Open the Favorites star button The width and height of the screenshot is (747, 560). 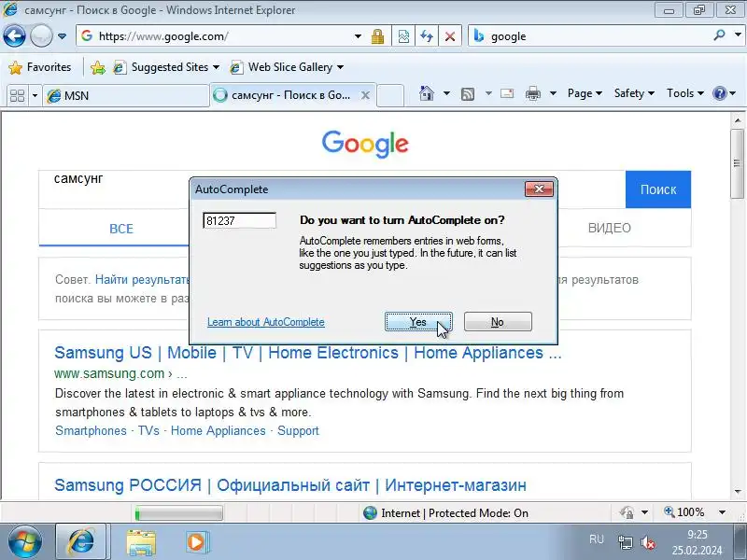40,67
